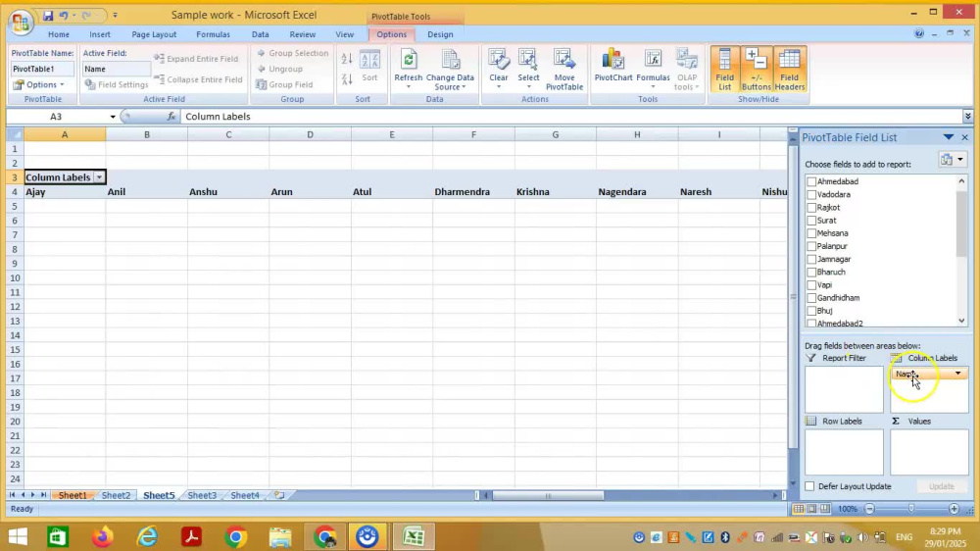The height and width of the screenshot is (551, 980).
Task: Expand PivotTable Options dropdown
Action: coord(39,84)
